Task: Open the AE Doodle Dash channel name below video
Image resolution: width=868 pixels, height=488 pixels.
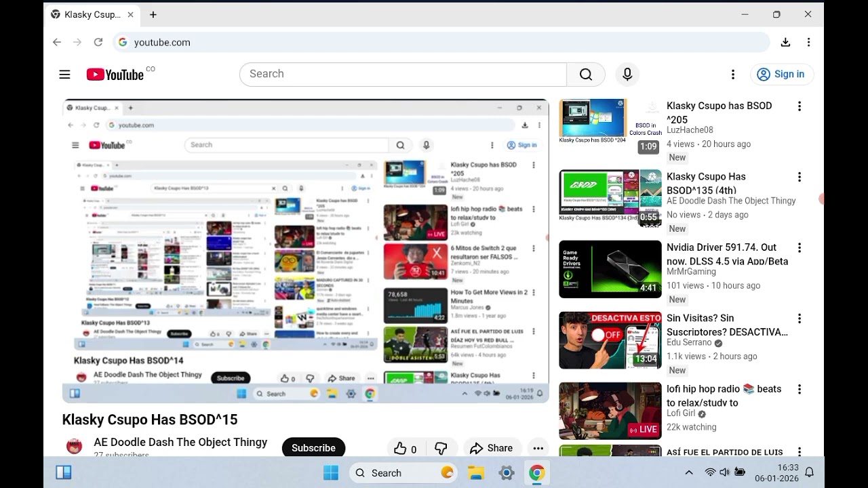Action: click(x=180, y=442)
